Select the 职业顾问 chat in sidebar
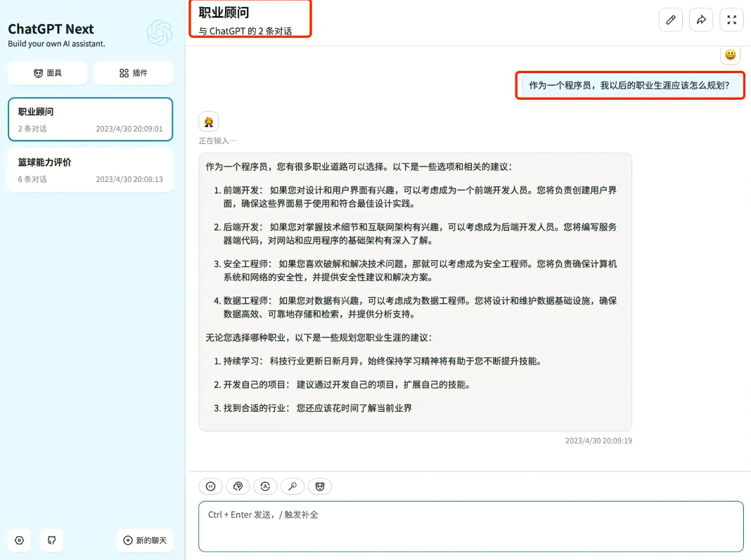The image size is (751, 560). [x=90, y=119]
